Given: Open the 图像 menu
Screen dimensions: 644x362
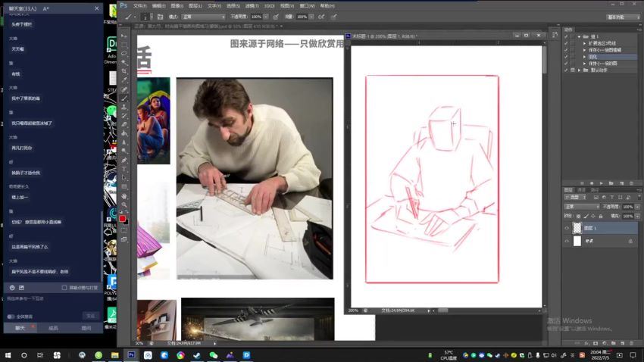Looking at the screenshot, I should click(x=177, y=6).
